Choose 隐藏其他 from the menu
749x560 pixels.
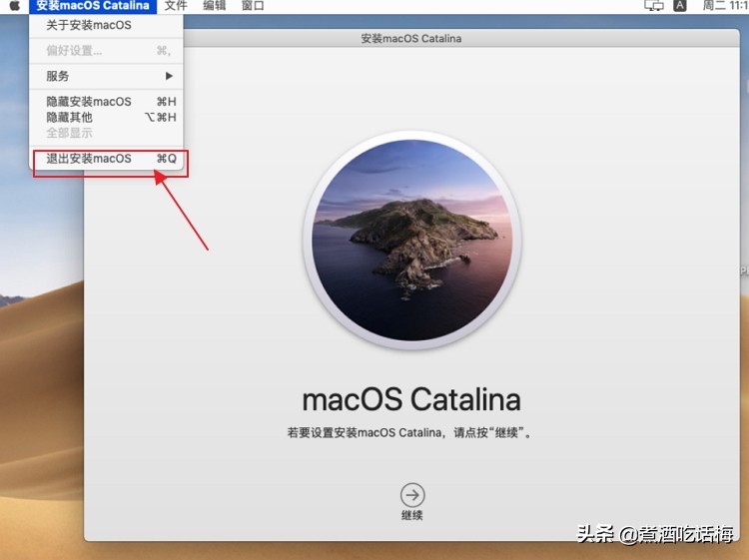coord(106,118)
